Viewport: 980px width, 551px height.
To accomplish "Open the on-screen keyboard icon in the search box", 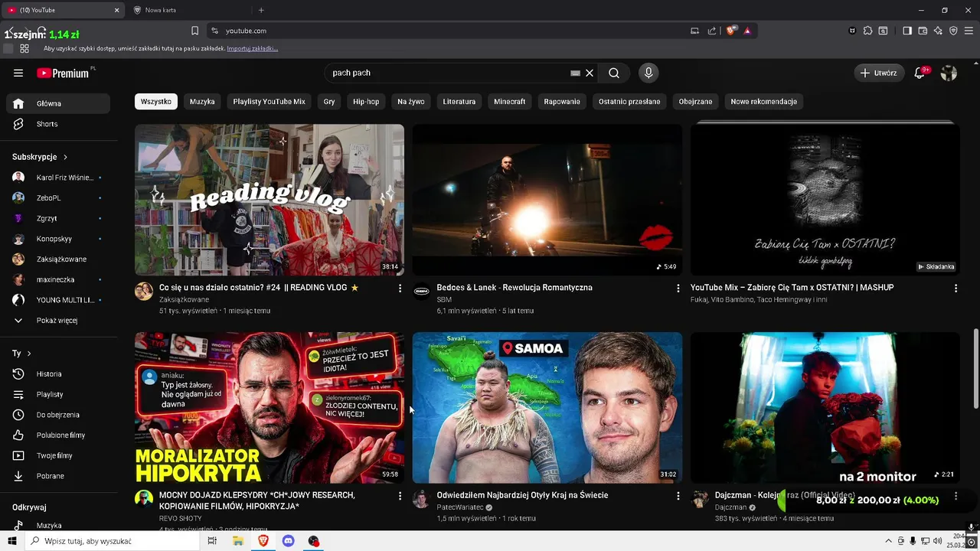I will click(x=575, y=73).
